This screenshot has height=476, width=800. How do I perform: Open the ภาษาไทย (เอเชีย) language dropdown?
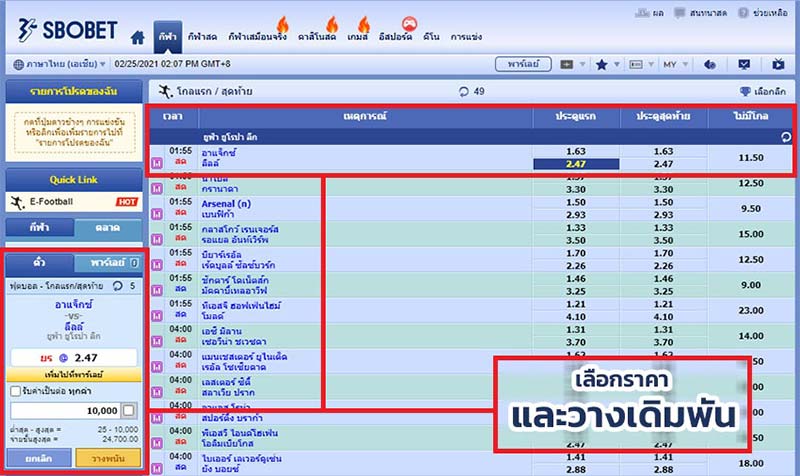point(60,64)
